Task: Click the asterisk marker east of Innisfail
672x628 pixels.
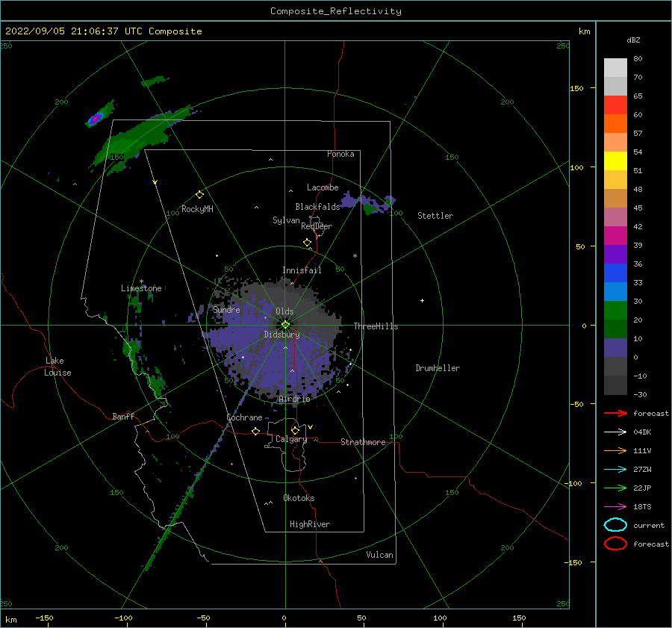Action: 355,256
